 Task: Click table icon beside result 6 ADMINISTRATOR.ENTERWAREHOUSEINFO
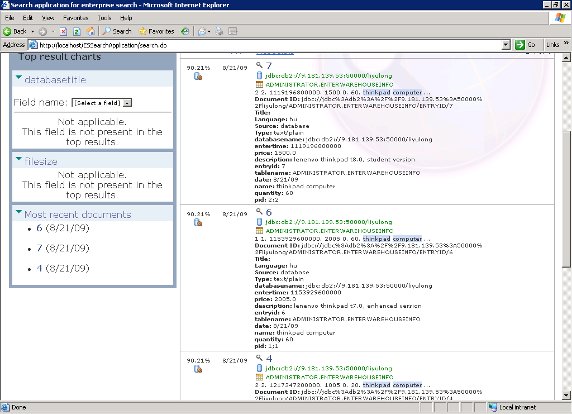point(259,231)
